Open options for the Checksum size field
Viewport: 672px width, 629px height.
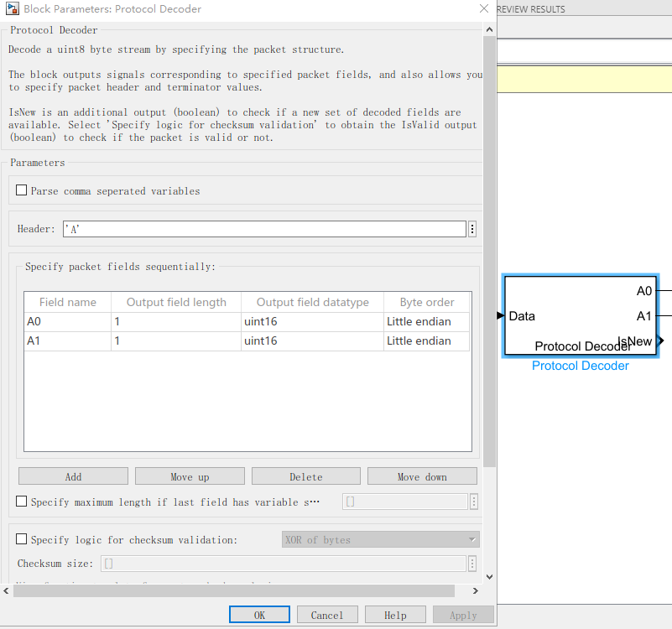[x=472, y=564]
